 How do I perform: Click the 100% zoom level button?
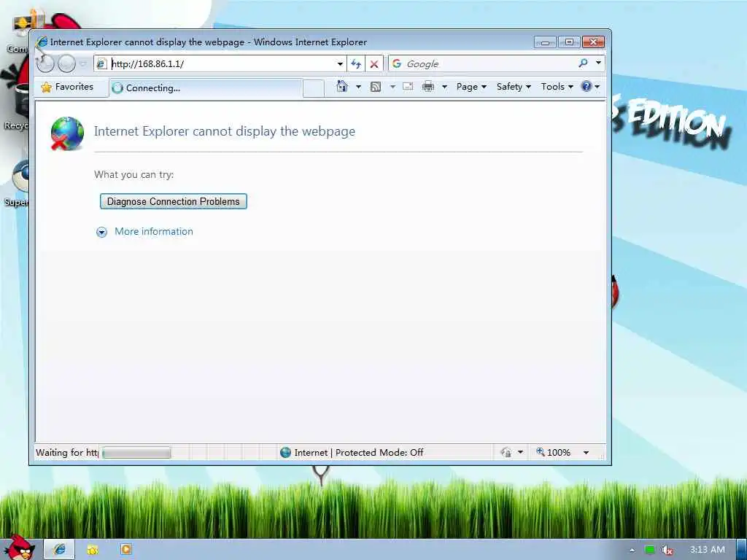(x=553, y=452)
